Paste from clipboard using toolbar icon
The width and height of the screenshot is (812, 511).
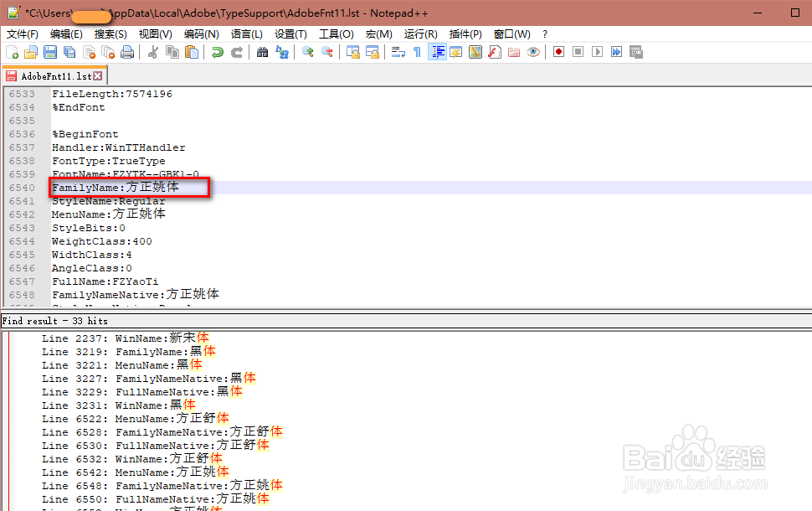click(x=192, y=52)
